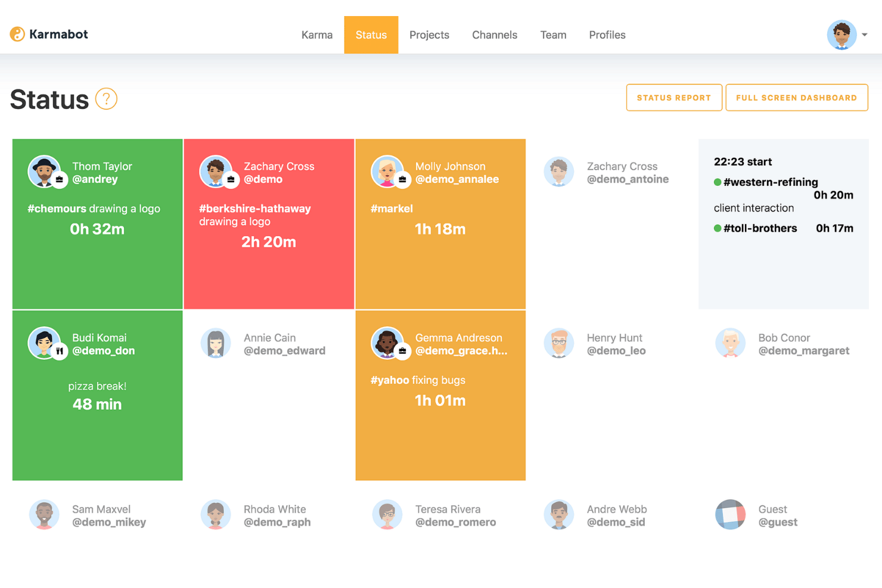The width and height of the screenshot is (882, 588).
Task: Click green dot beside #western-refining
Action: coord(718,182)
